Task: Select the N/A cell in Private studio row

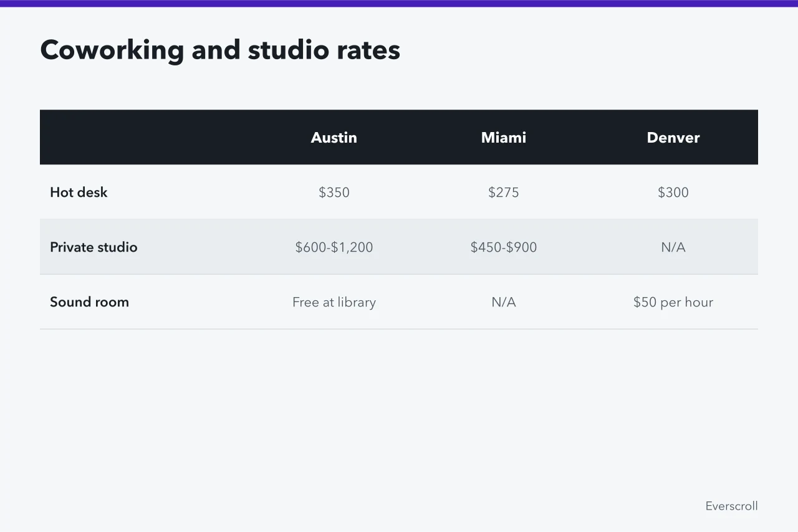Action: [x=673, y=247]
